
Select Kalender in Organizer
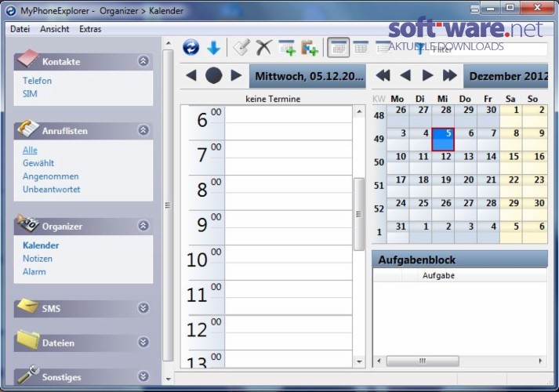coord(41,245)
